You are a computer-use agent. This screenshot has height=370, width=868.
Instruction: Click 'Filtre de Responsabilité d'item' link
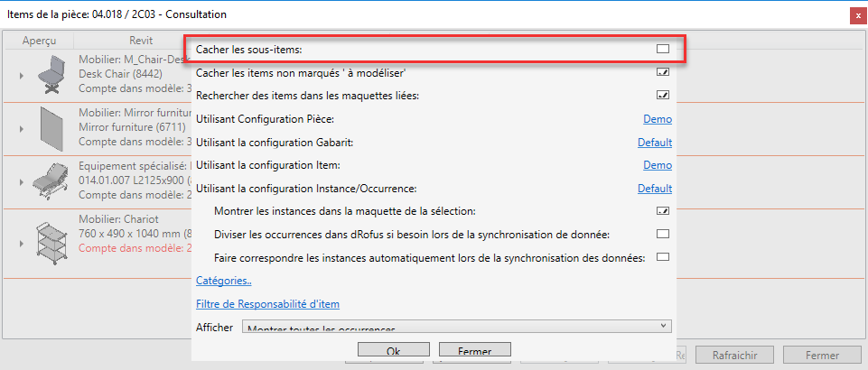(267, 304)
